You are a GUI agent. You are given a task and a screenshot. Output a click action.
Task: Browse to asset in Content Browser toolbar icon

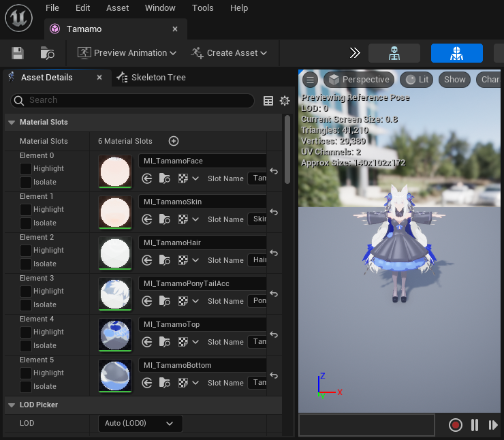[47, 53]
